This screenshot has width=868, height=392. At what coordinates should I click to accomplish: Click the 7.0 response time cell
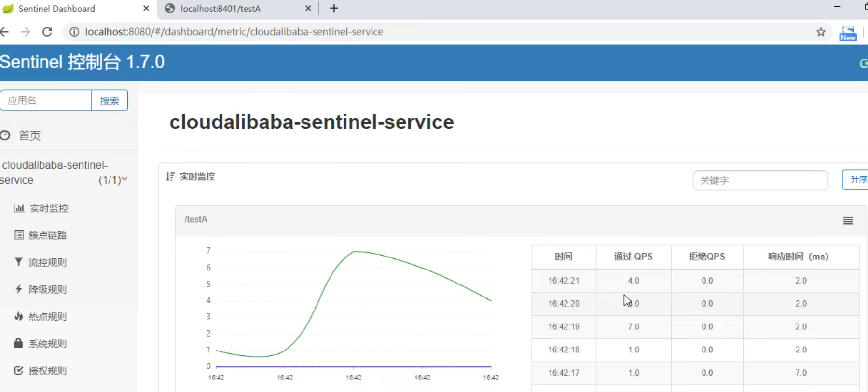click(801, 373)
